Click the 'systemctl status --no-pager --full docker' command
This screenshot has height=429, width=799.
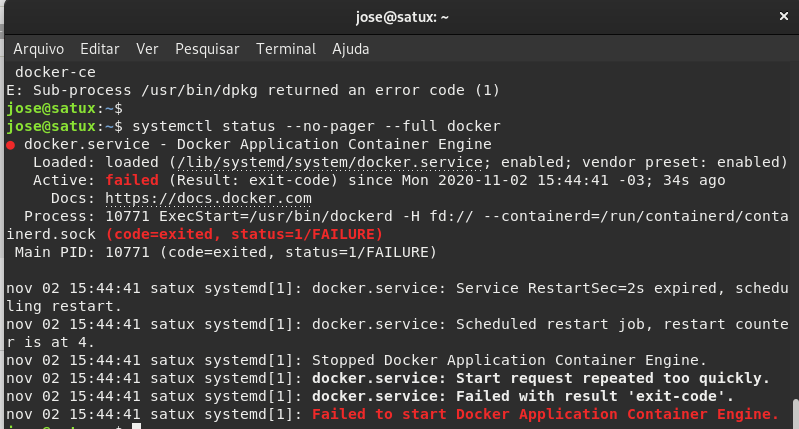316,126
